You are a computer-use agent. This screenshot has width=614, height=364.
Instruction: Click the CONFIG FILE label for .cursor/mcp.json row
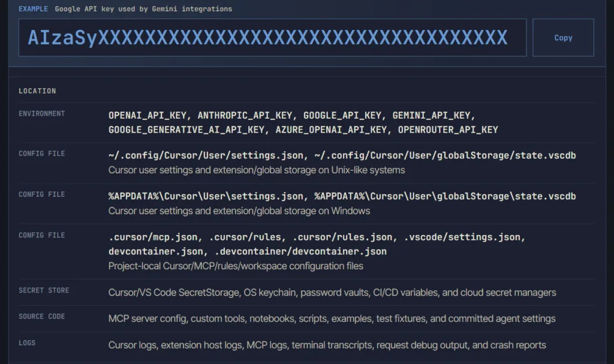[x=42, y=235]
